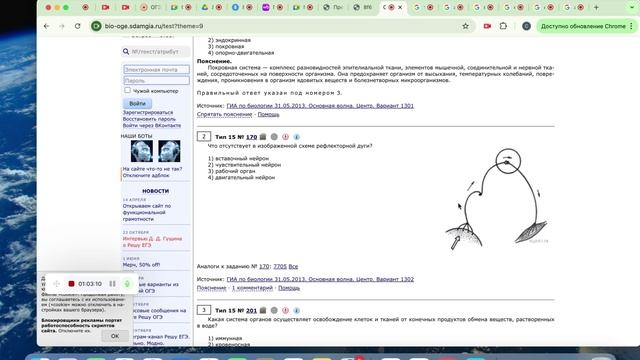
Task: Open the news 'Открываем сайт по функциональной грамотности'
Action: [x=147, y=212]
